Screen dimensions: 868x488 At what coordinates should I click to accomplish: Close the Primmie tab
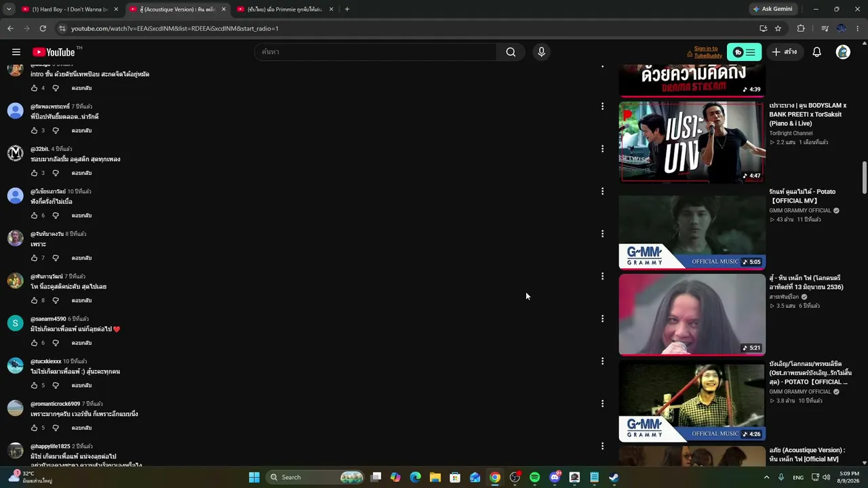pos(332,9)
